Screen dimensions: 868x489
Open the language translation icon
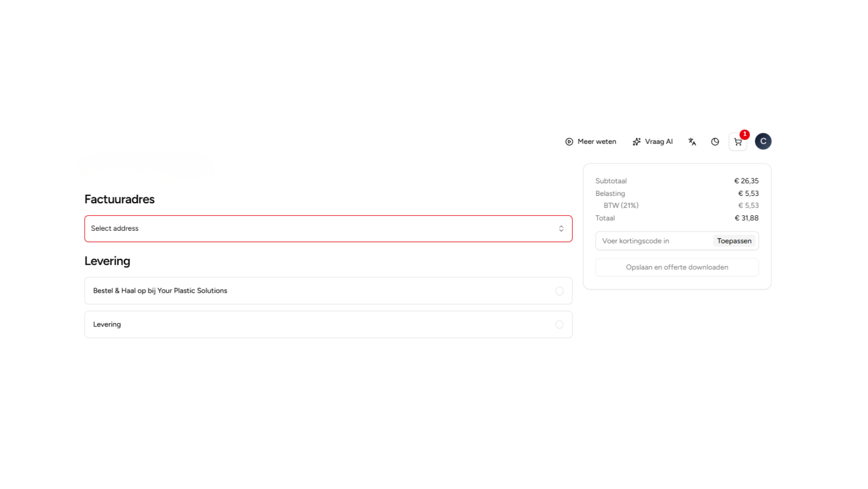click(x=692, y=142)
